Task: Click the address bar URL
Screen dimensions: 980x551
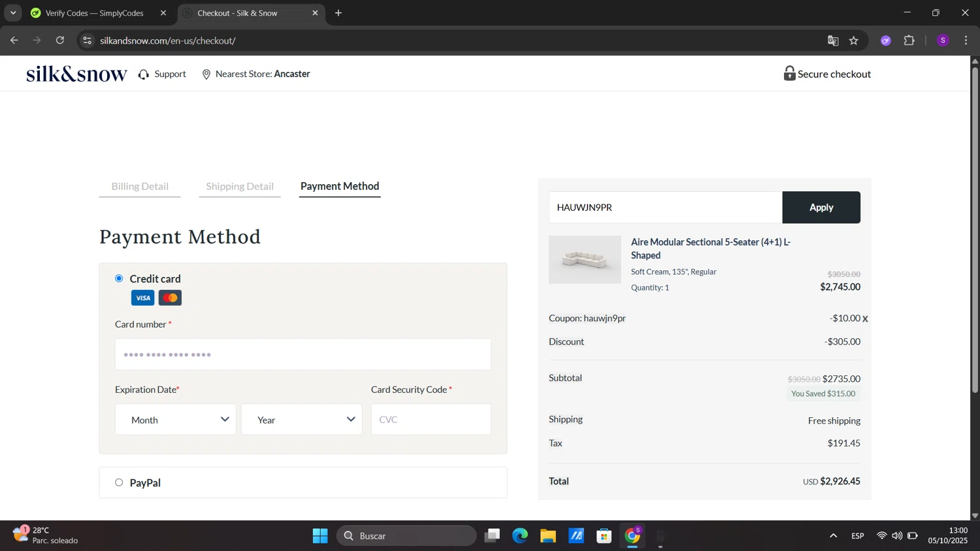Action: [168, 40]
